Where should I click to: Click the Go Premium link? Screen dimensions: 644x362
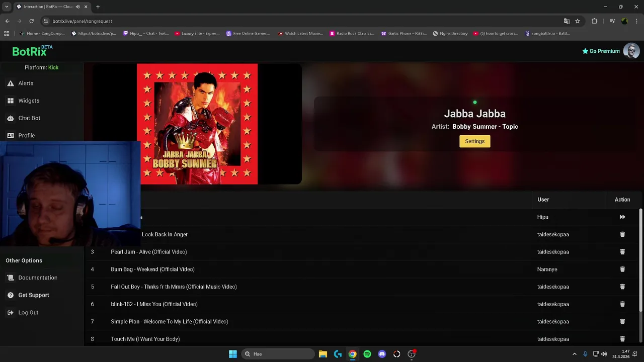[601, 51]
